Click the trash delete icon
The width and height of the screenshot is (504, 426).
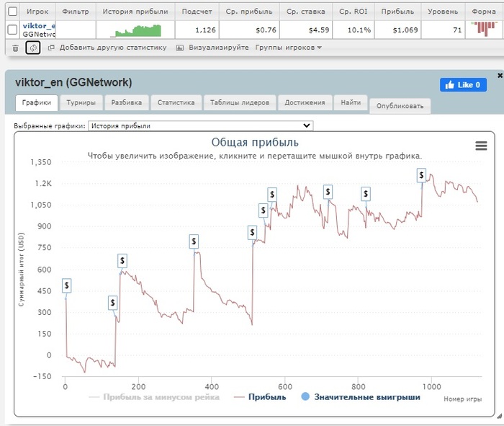[x=15, y=48]
